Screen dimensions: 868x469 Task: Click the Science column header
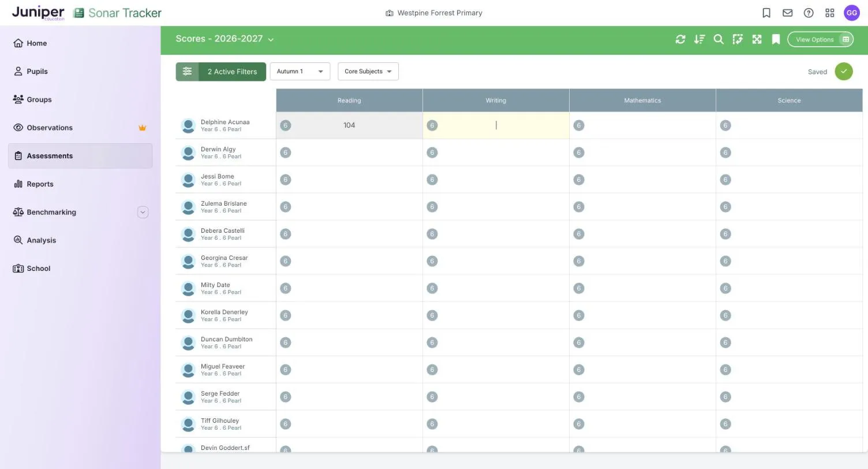tap(789, 100)
